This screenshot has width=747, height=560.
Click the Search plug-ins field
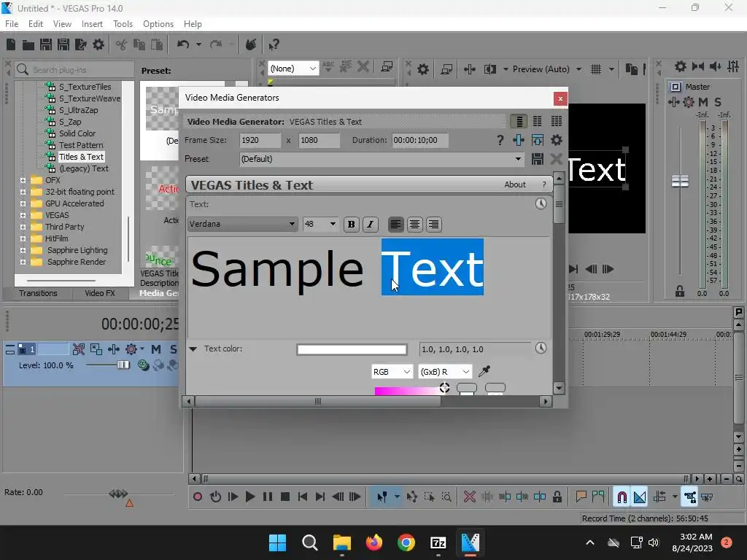click(x=75, y=69)
